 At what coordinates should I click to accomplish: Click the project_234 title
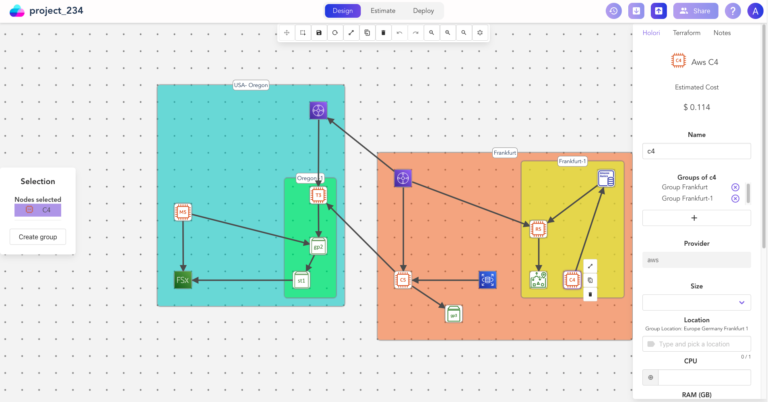[56, 11]
